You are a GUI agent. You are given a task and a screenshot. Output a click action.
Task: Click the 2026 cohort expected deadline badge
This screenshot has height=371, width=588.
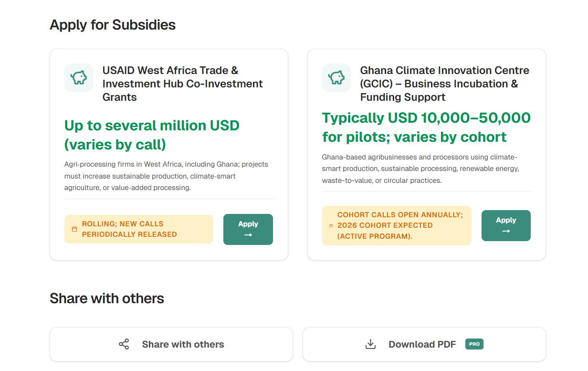point(397,225)
